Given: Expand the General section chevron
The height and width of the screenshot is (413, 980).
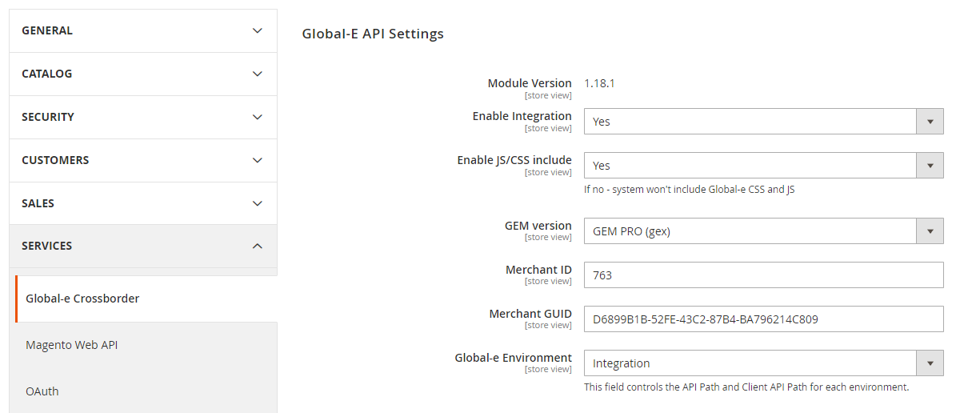Looking at the screenshot, I should click(257, 30).
